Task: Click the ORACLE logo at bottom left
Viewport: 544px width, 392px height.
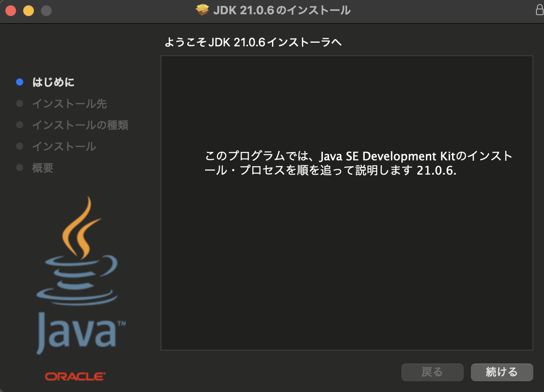Action: [x=75, y=376]
